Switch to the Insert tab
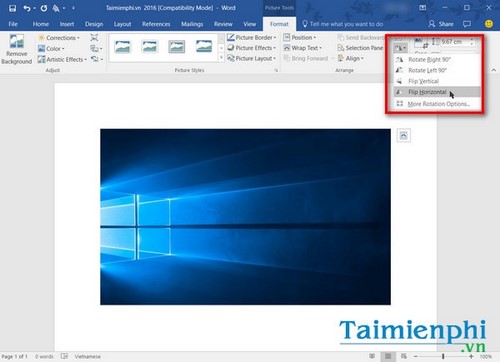500x362 pixels. tap(67, 24)
